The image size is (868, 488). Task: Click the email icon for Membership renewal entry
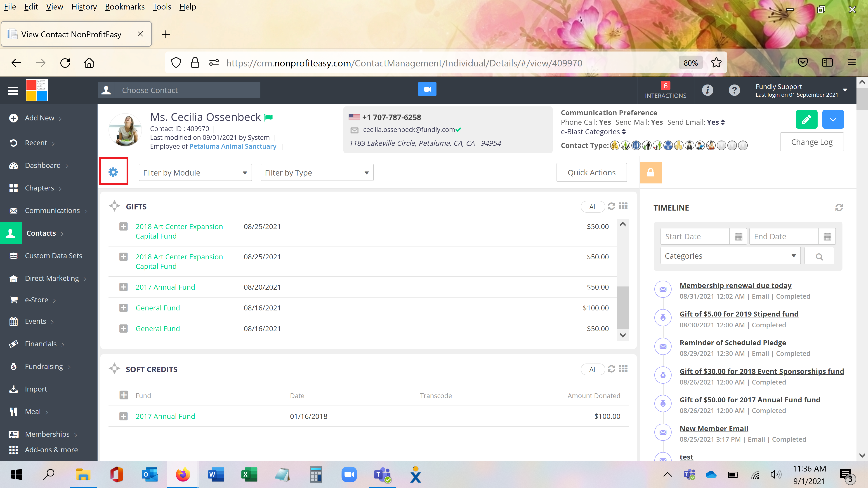663,289
